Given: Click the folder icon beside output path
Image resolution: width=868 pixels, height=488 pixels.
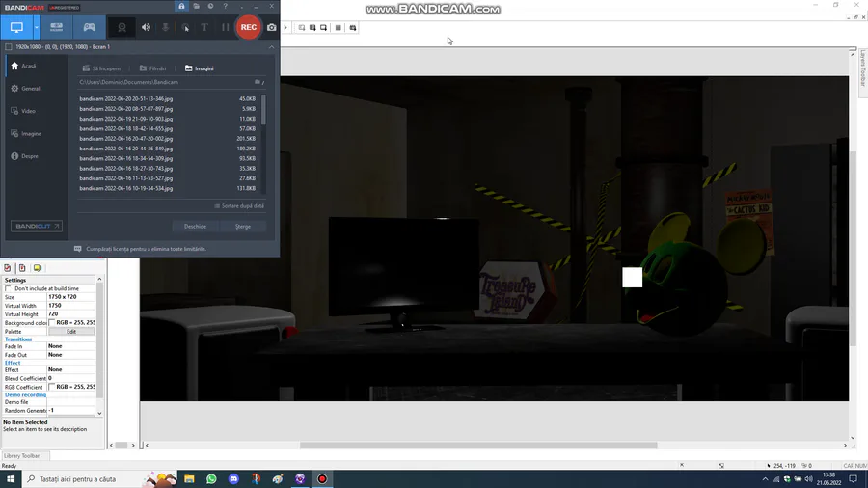Looking at the screenshot, I should [x=258, y=82].
